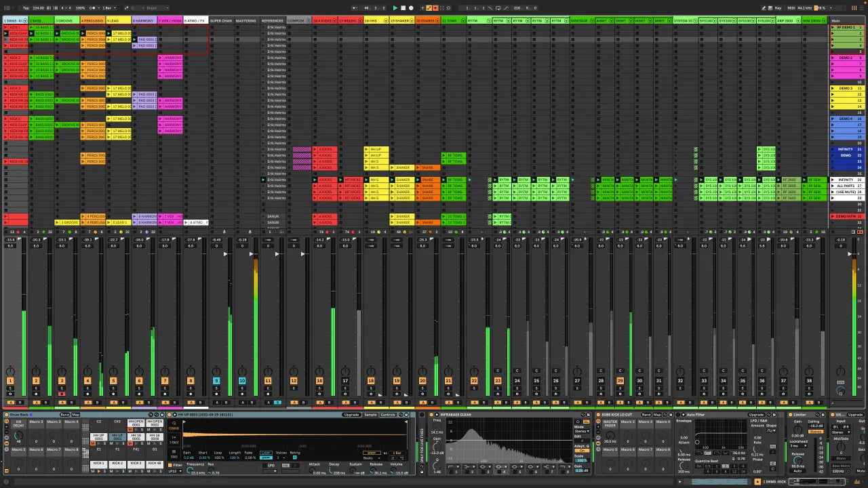
Task: Toggle track 10 activator button
Action: click(242, 382)
